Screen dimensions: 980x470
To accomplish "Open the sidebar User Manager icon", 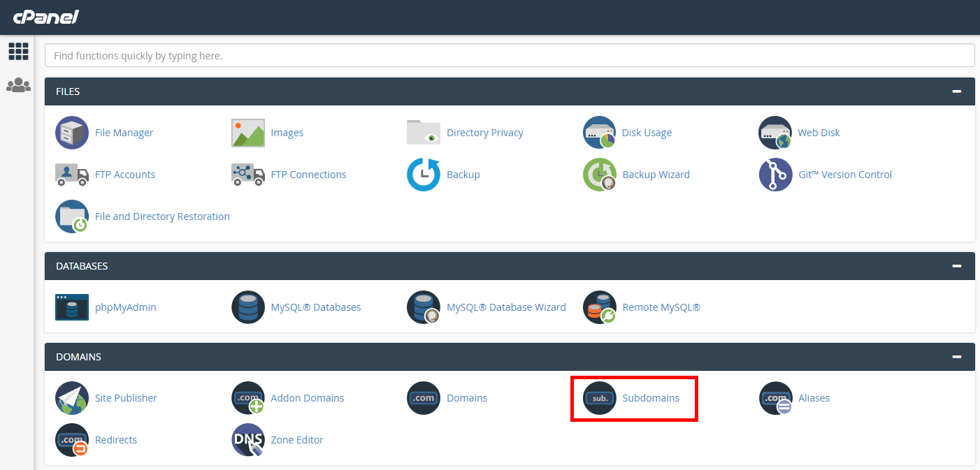I will click(18, 85).
